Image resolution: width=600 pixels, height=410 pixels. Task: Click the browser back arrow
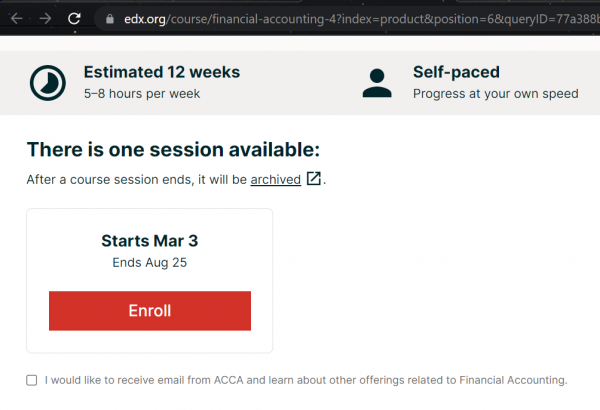17,18
